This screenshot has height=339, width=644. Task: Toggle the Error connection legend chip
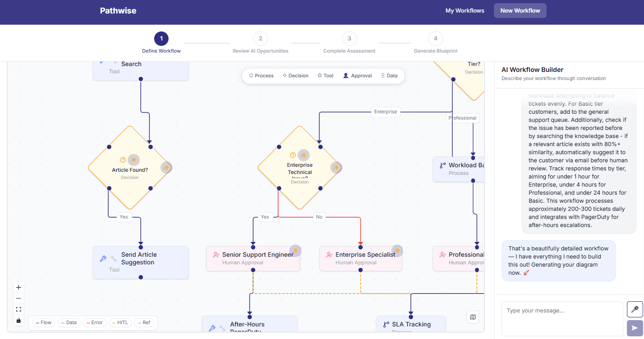click(x=94, y=322)
